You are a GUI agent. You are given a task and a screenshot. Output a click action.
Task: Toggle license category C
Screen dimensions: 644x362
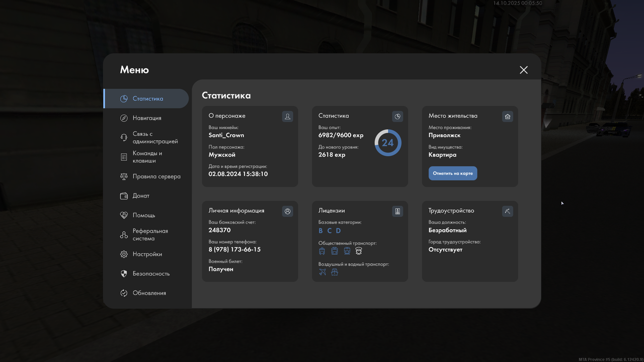coord(329,230)
